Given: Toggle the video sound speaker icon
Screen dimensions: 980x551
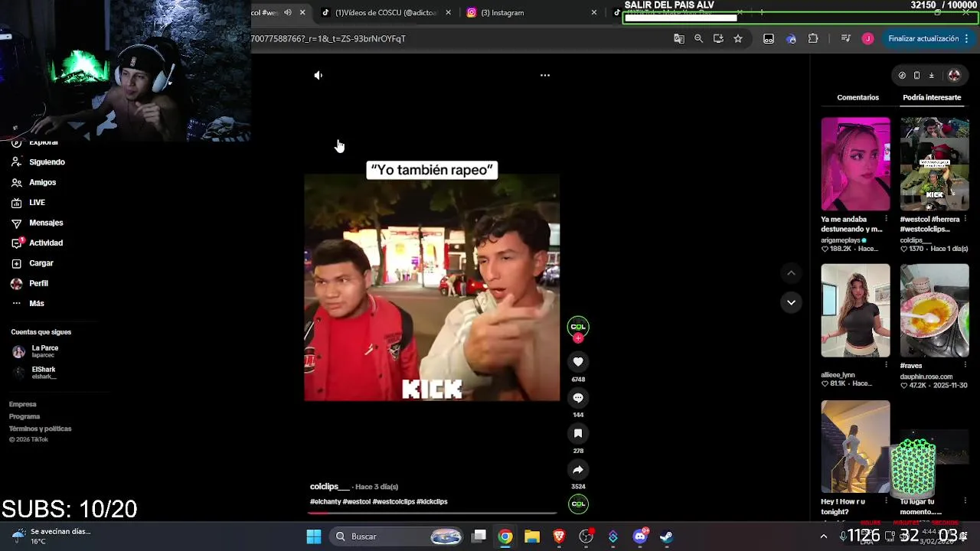Looking at the screenshot, I should pyautogui.click(x=318, y=75).
